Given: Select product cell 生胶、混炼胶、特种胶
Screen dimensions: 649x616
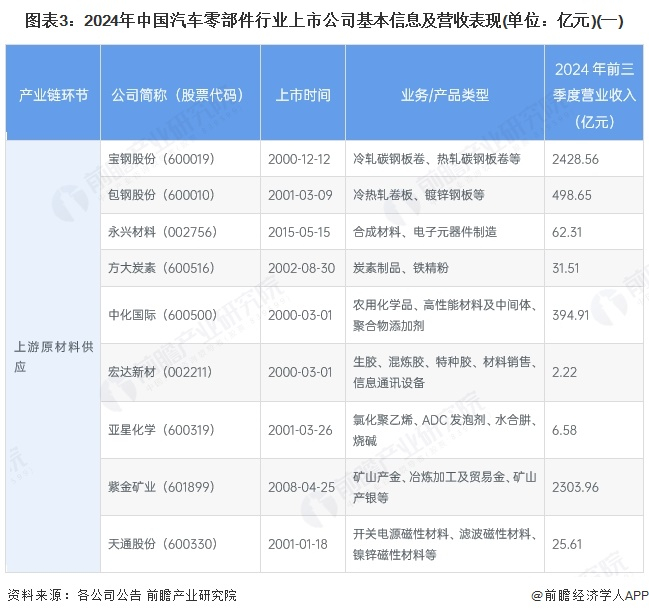Looking at the screenshot, I should pos(445,372).
